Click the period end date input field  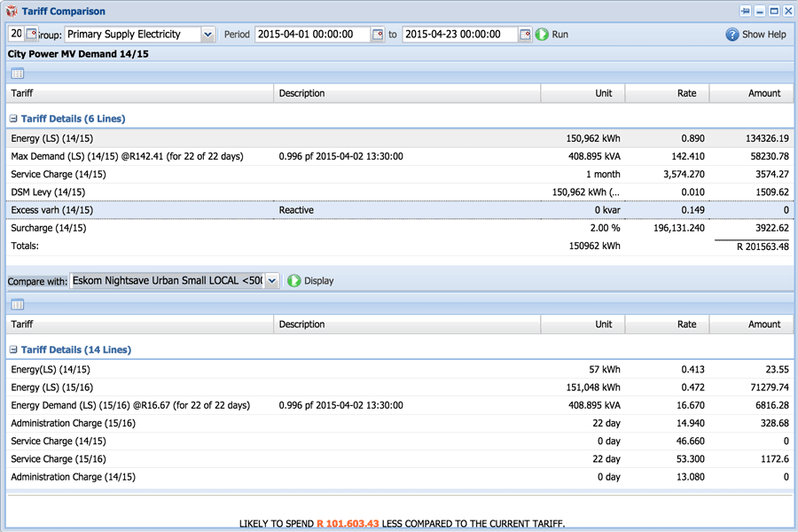(x=460, y=34)
